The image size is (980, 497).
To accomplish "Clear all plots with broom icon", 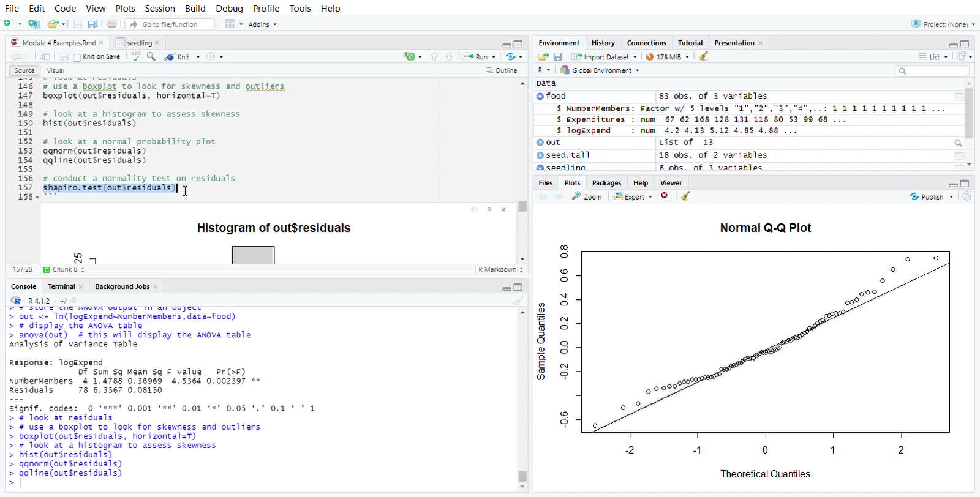I will tap(685, 196).
